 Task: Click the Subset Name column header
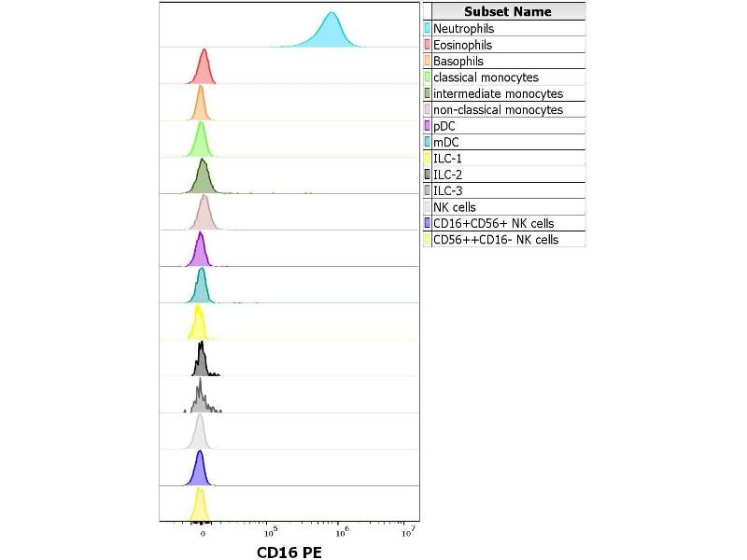508,11
